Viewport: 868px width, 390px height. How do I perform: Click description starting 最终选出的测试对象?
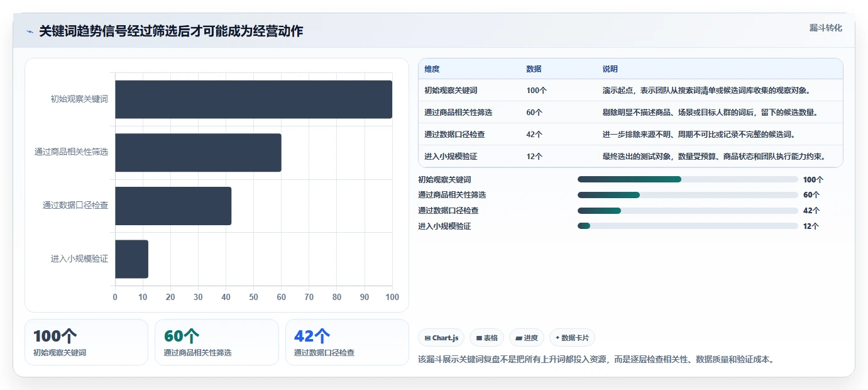click(713, 157)
